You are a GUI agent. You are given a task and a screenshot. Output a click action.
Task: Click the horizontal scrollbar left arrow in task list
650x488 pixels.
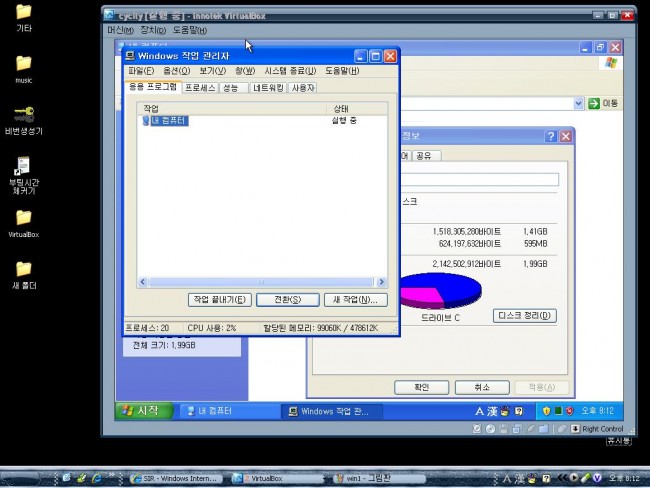pos(143,282)
